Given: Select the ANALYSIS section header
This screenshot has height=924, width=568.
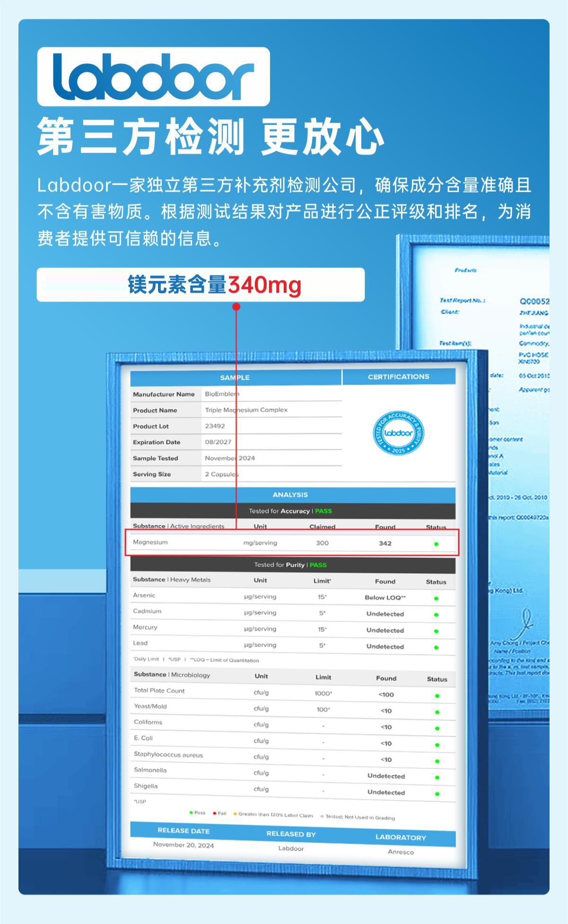Looking at the screenshot, I should coord(293,495).
